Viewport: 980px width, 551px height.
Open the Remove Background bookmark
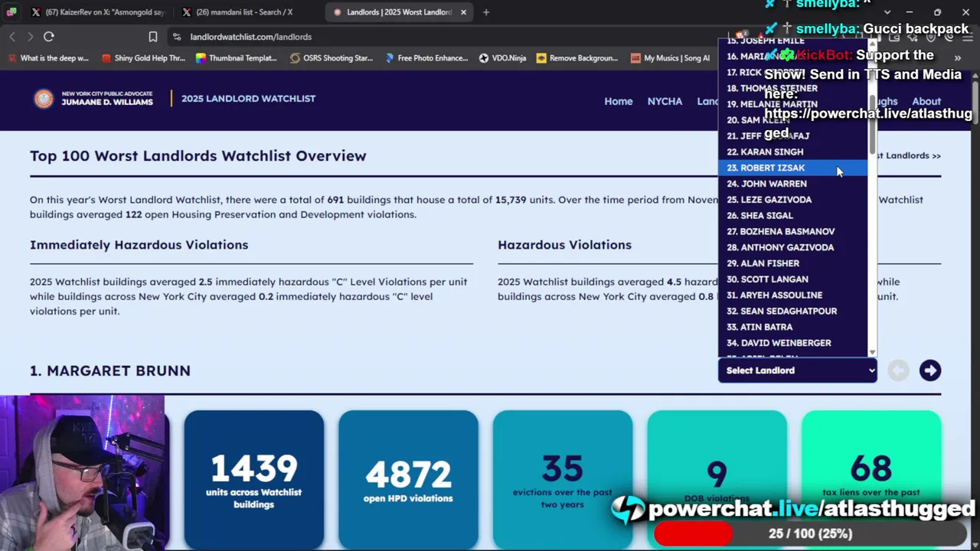[x=577, y=58]
